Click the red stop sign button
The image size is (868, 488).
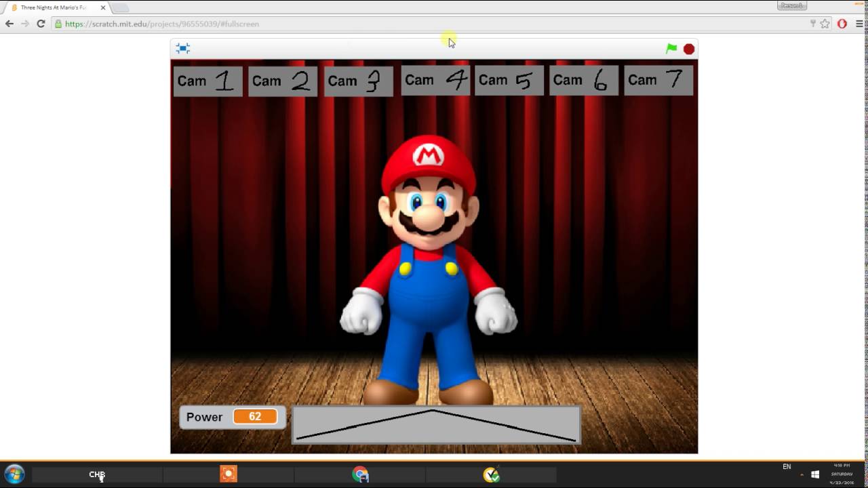click(x=689, y=49)
